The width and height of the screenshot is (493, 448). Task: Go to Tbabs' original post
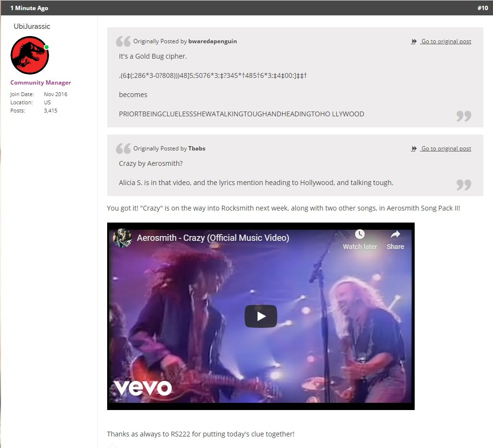click(446, 149)
